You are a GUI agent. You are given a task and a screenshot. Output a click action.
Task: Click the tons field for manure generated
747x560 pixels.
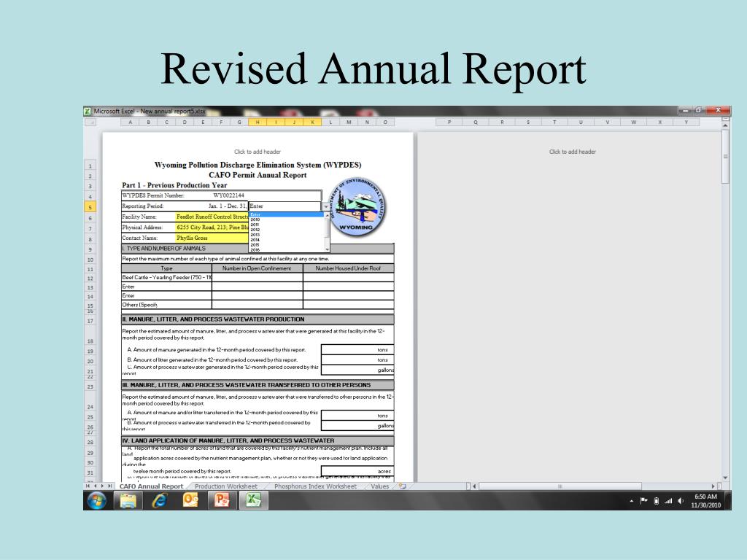[x=357, y=350]
